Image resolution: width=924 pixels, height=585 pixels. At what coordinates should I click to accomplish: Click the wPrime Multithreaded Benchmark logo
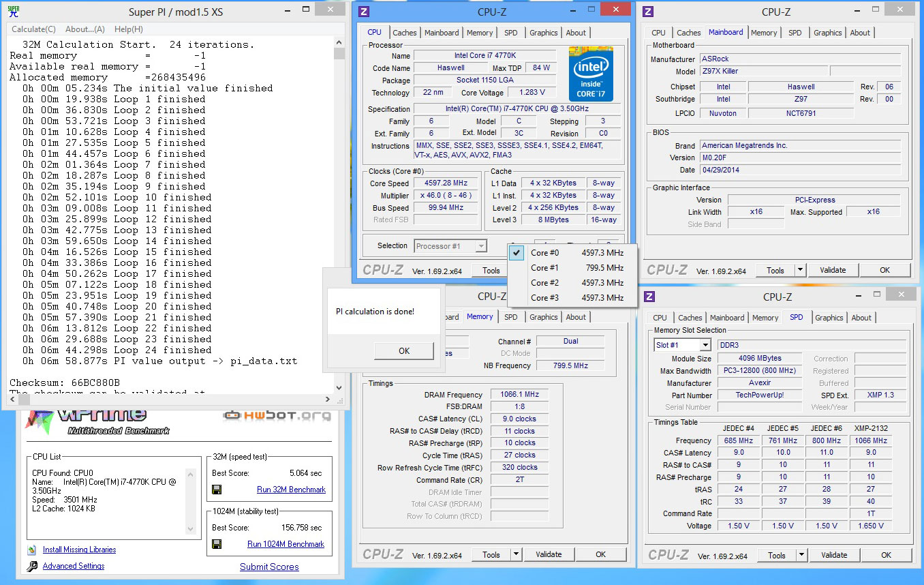(97, 421)
